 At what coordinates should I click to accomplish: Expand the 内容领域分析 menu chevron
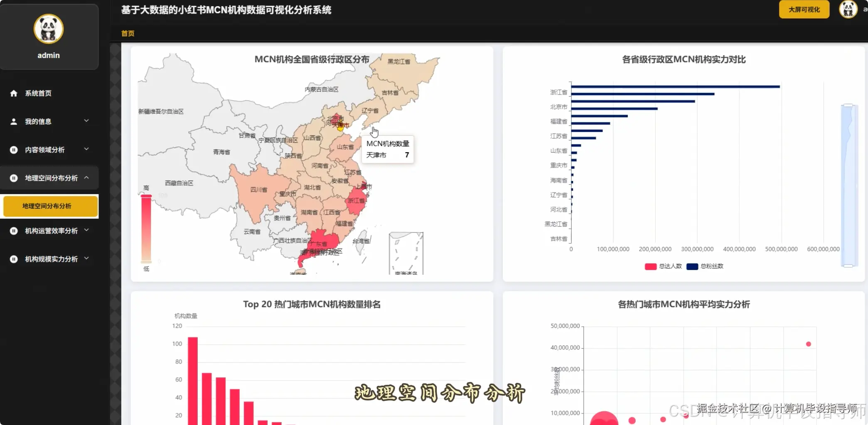(86, 149)
